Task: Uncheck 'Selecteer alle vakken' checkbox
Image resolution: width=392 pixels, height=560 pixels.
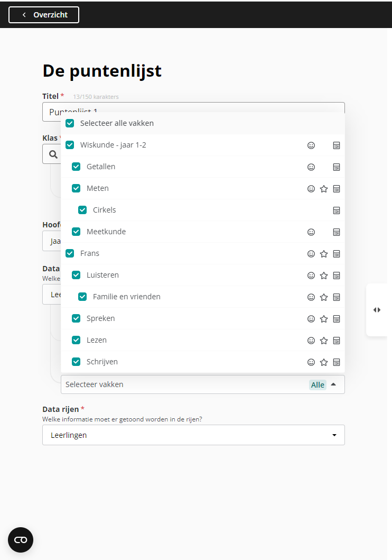Action: click(x=70, y=123)
